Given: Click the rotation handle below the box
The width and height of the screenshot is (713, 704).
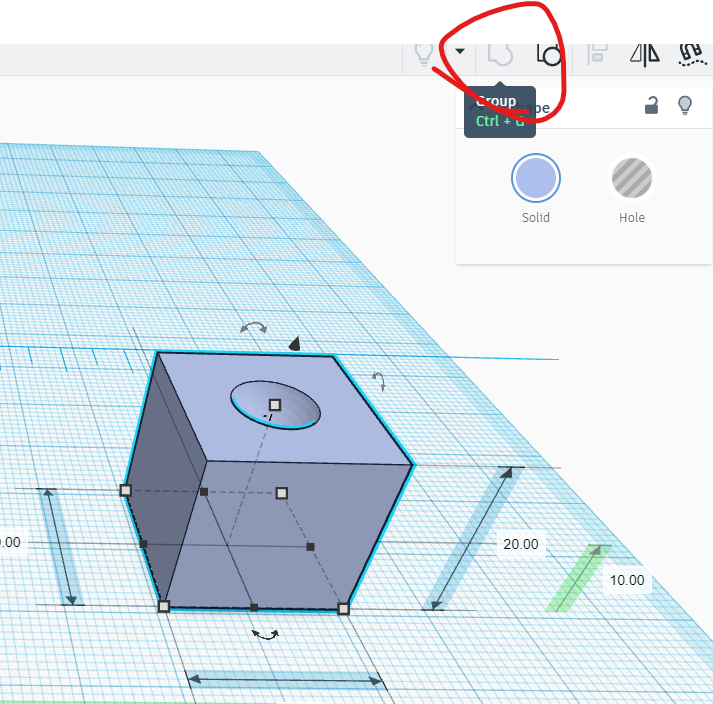Looking at the screenshot, I should tap(266, 635).
